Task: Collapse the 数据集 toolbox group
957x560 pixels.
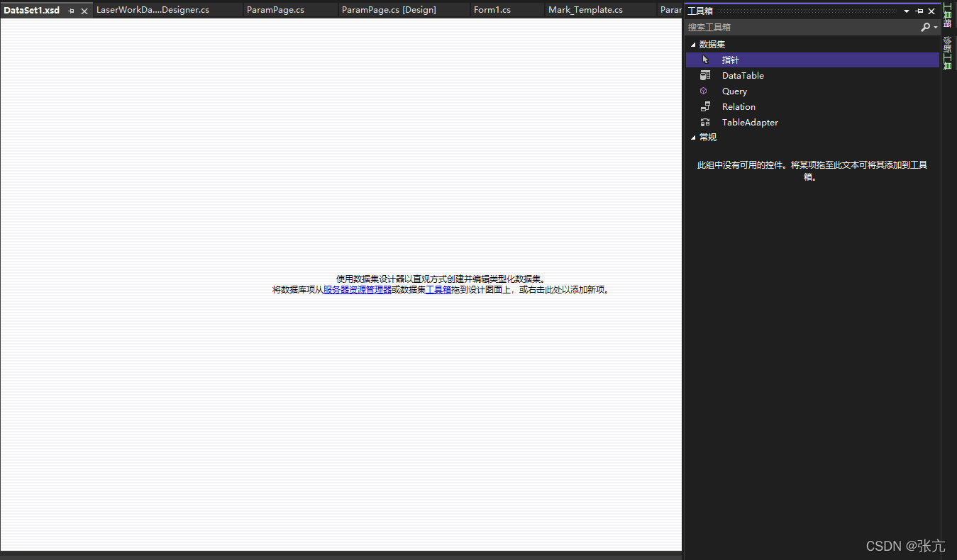Action: coord(693,45)
